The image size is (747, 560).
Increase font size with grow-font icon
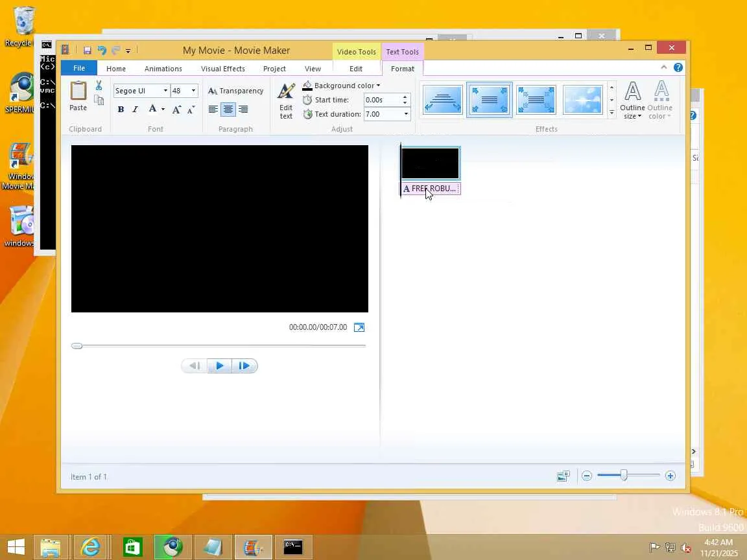tap(176, 110)
